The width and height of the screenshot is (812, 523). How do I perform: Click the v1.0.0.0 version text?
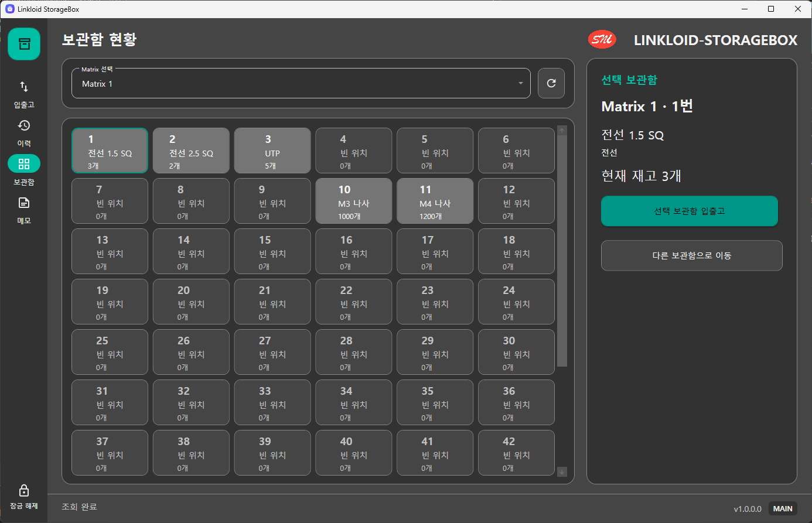tap(748, 509)
